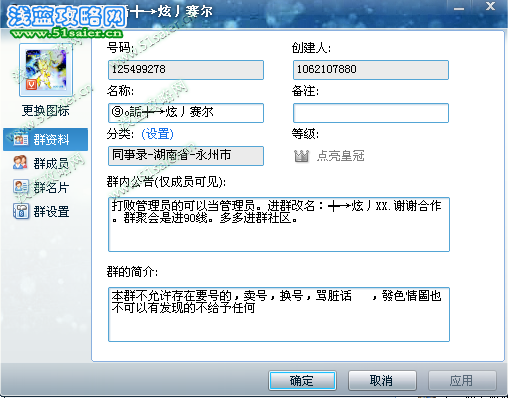Click the 点亮皇冠 text
The image size is (508, 398).
coord(340,156)
